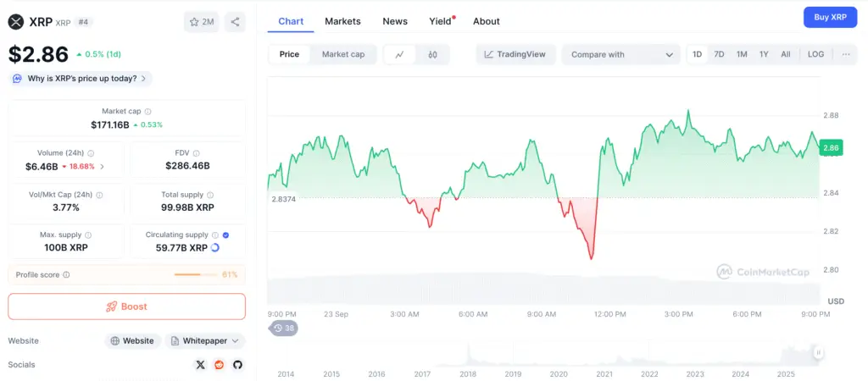Click the Profile score progress bar
Image resolution: width=868 pixels, height=381 pixels.
click(196, 275)
